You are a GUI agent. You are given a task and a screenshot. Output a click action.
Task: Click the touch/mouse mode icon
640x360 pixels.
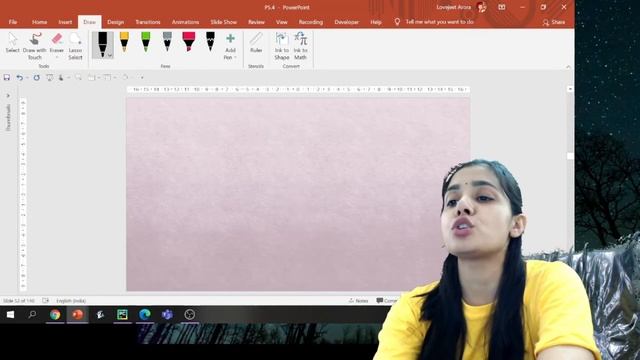[61, 77]
